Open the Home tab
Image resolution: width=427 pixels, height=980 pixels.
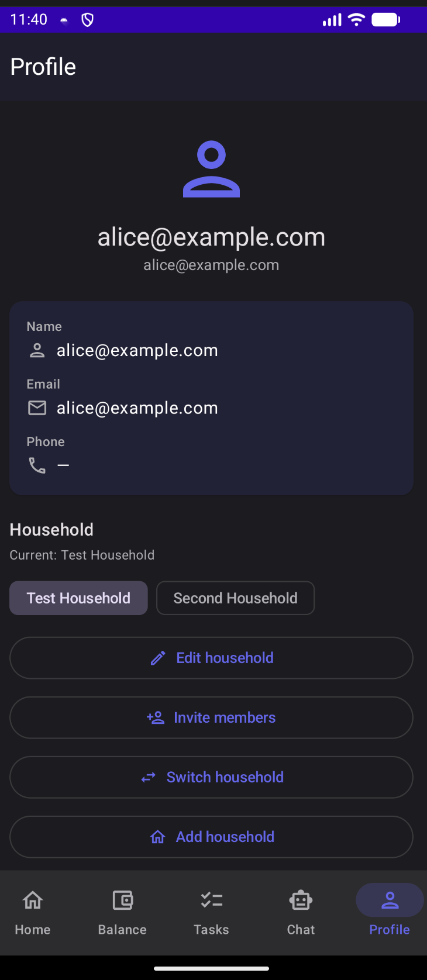[33, 912]
